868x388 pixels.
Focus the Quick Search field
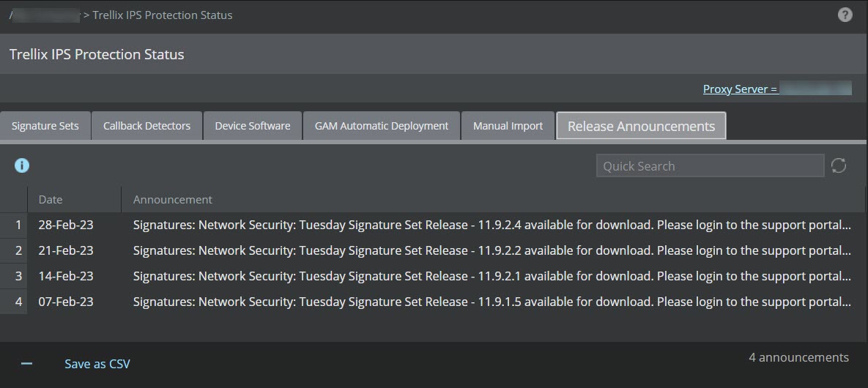point(711,165)
